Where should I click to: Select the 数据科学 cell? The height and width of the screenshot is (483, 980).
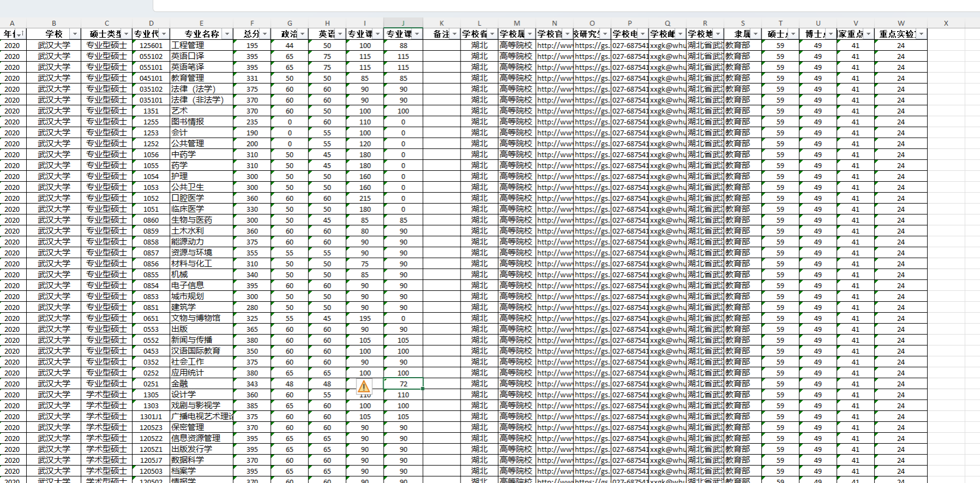coord(201,460)
